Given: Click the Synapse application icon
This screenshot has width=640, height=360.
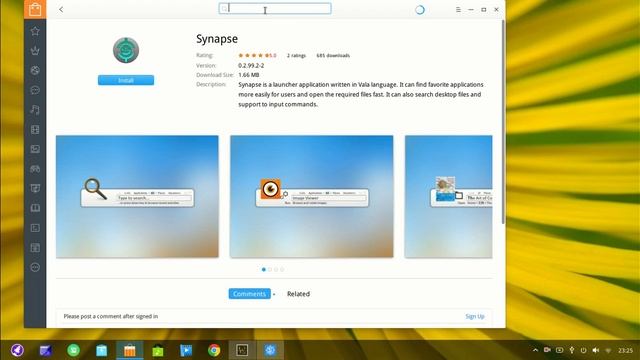Looking at the screenshot, I should coord(126,50).
